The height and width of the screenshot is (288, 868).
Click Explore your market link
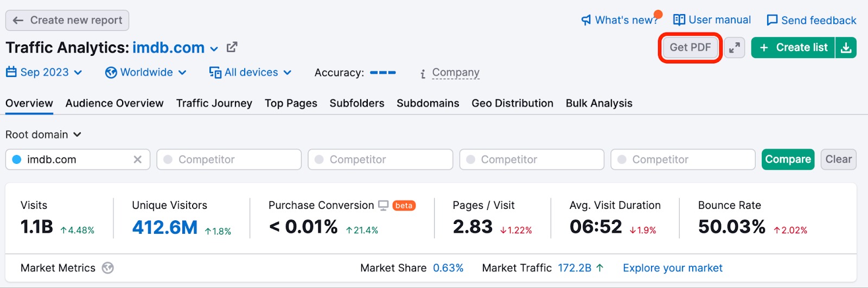tap(673, 268)
